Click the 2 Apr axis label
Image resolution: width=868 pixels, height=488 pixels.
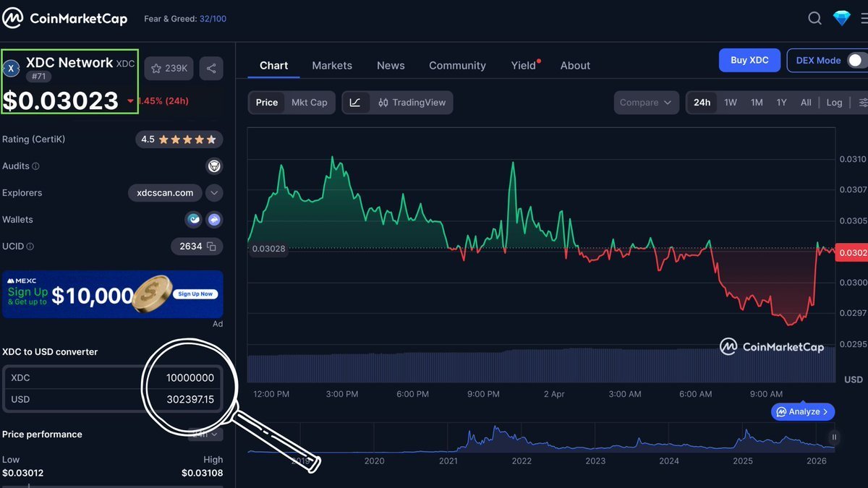point(554,395)
